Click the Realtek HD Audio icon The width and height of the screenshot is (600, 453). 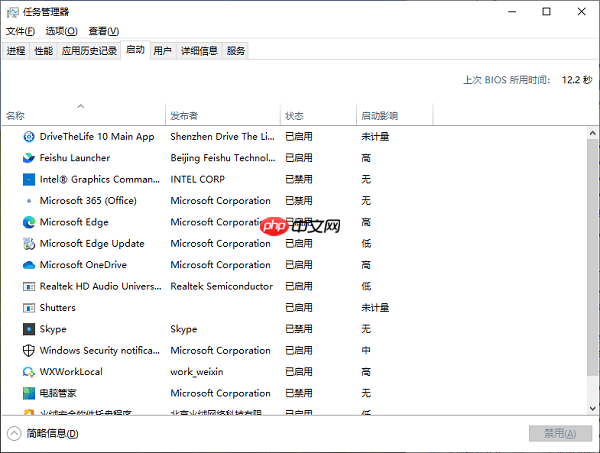click(29, 286)
